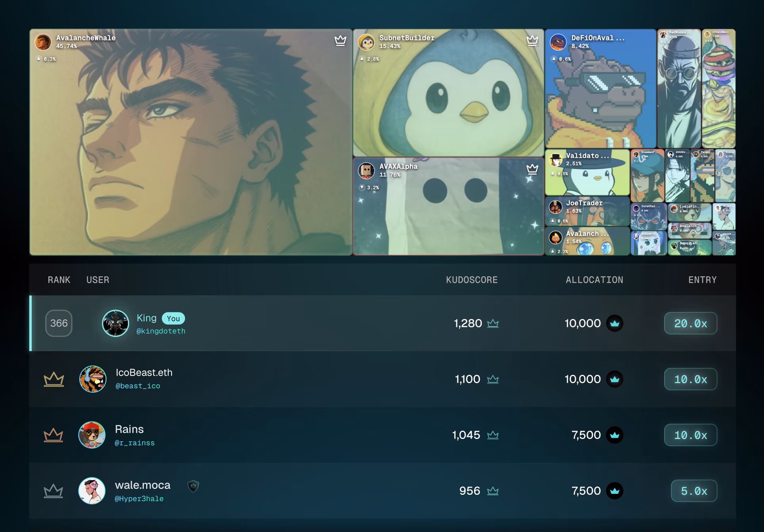This screenshot has width=764, height=532.
Task: Click the crown icon on AvalancheWhale tile
Action: (x=340, y=40)
